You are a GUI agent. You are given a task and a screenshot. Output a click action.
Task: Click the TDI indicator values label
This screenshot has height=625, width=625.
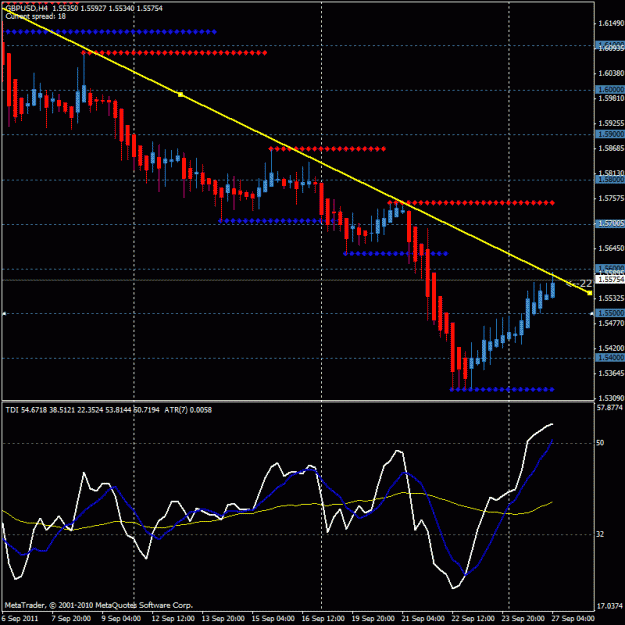click(82, 410)
